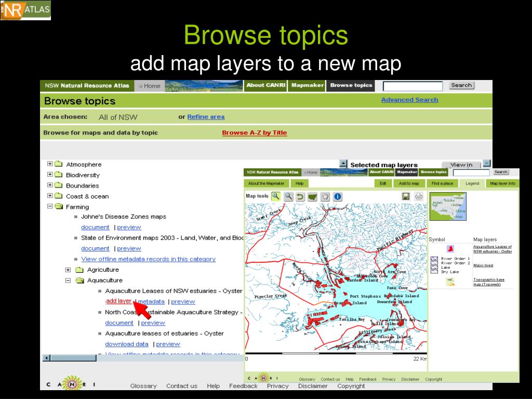
Task: Open the Find a place tab
Action: click(x=442, y=183)
